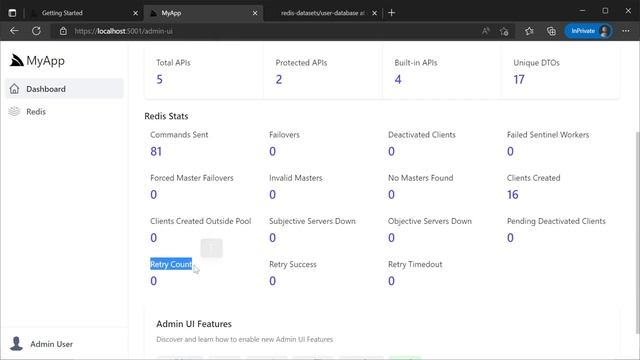Click the Total APIs label
Screen dimensions: 640x360
click(173, 63)
